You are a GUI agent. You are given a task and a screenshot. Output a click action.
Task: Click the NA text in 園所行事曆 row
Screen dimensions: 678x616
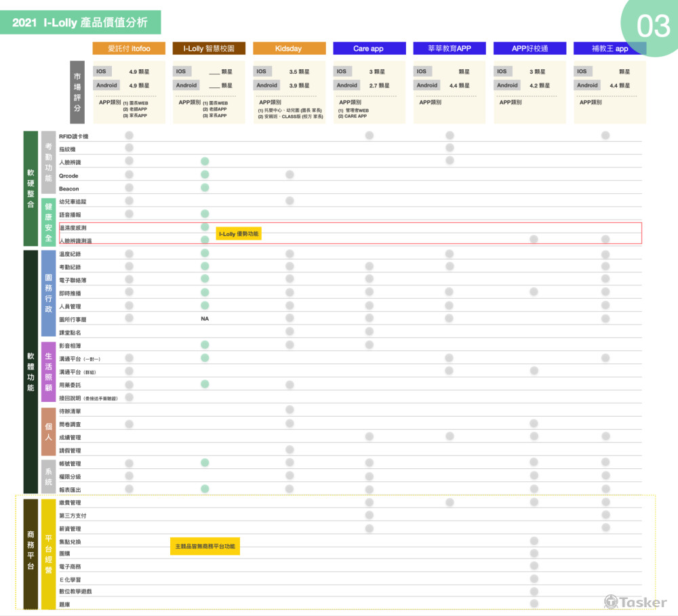(205, 319)
